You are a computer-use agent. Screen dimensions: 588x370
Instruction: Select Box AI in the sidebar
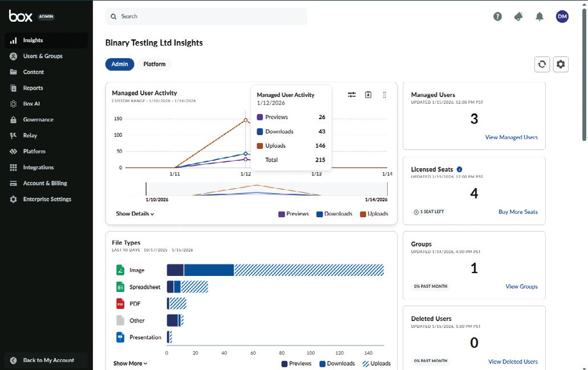pos(46,104)
